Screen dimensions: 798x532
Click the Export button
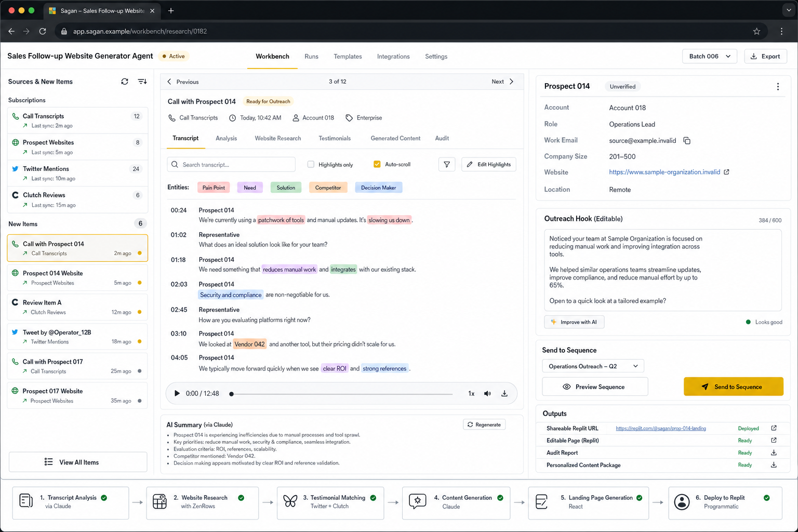click(765, 56)
